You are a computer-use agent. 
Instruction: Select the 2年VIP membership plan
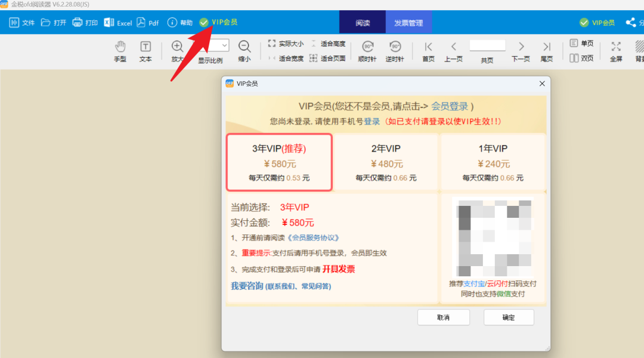(x=386, y=162)
